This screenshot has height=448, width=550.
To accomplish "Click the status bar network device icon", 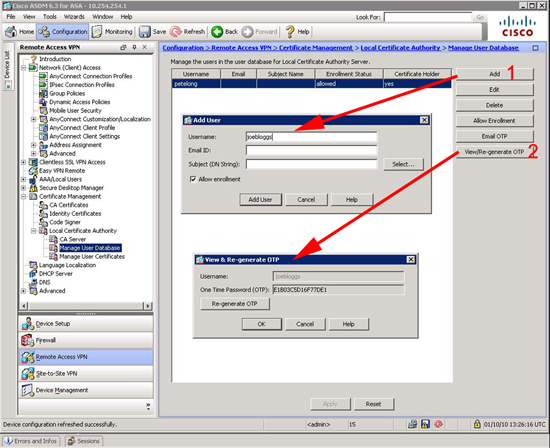I will (412, 424).
